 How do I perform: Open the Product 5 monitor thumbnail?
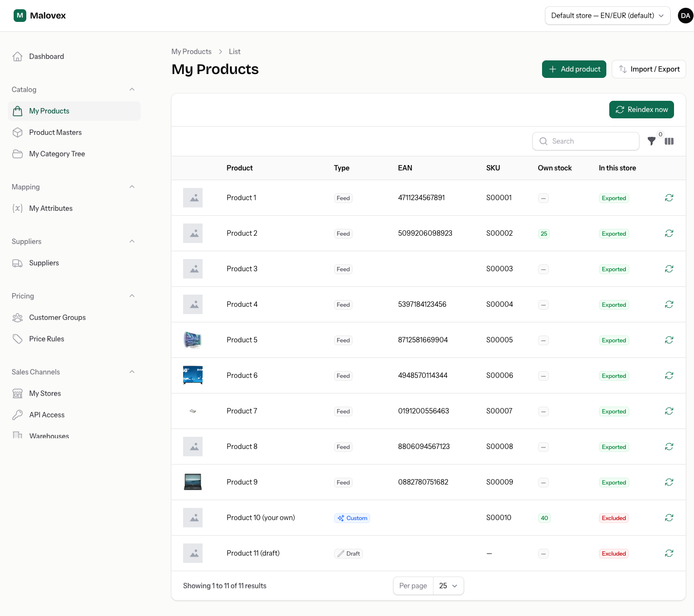tap(193, 340)
